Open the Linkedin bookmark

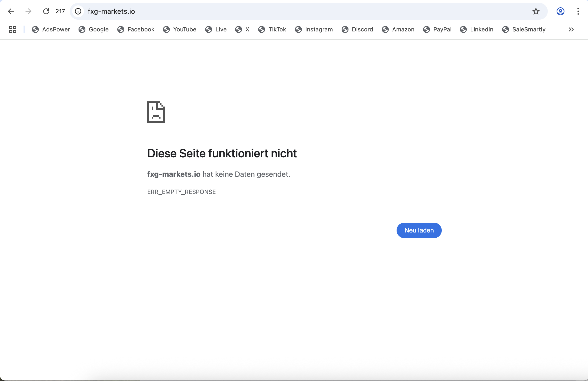[477, 29]
